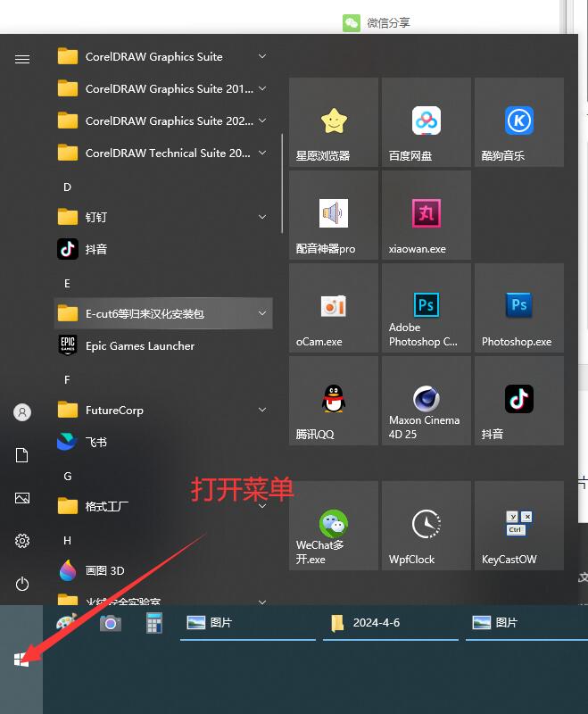Expand the FutureCorp folder chevron
The width and height of the screenshot is (588, 714).
click(x=262, y=410)
